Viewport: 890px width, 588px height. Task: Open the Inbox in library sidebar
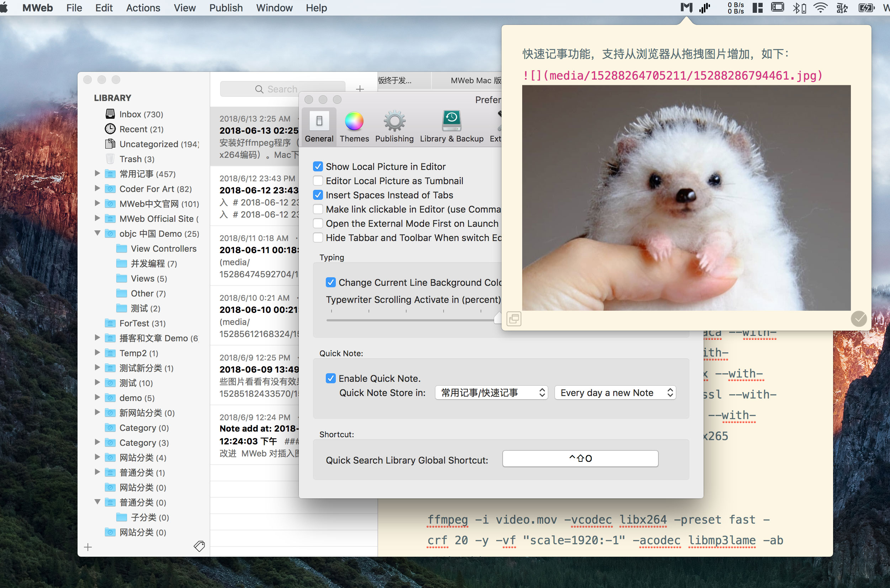(141, 114)
